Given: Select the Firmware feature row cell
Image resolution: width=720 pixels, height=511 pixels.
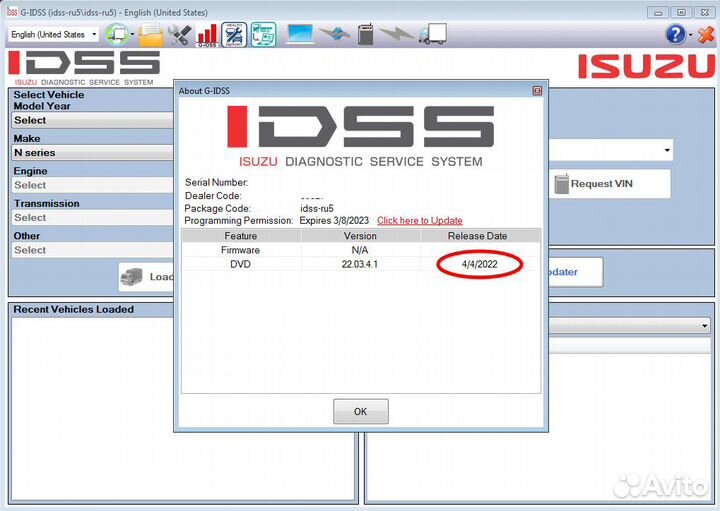Looking at the screenshot, I should (x=241, y=250).
